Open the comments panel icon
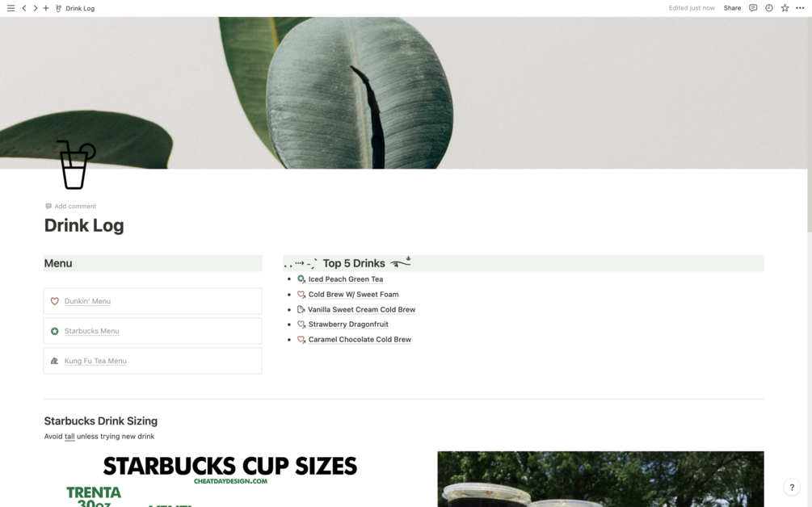812x507 pixels. 753,8
